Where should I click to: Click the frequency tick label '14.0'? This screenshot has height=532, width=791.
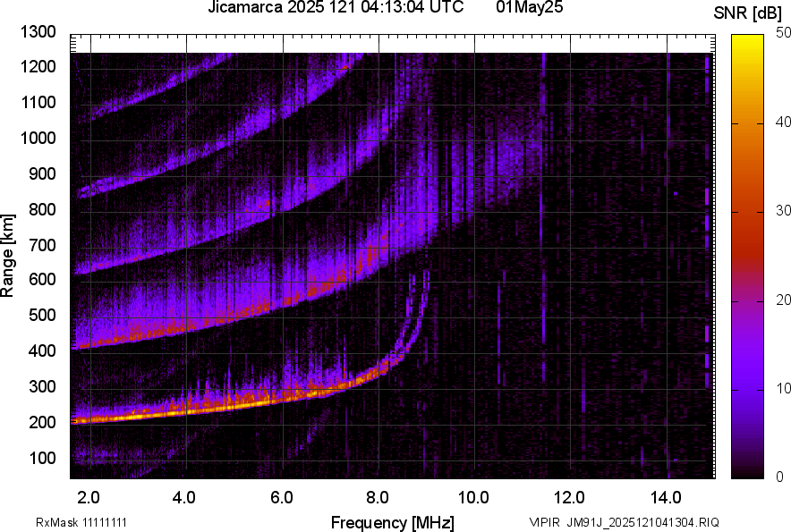666,498
